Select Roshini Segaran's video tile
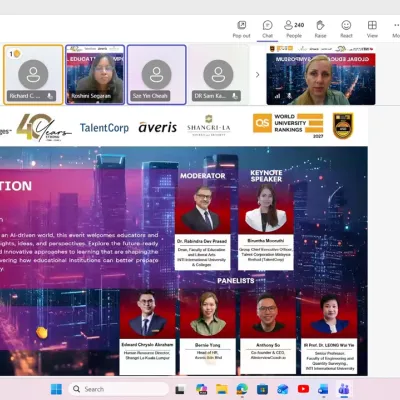The width and height of the screenshot is (400, 400). tap(95, 75)
